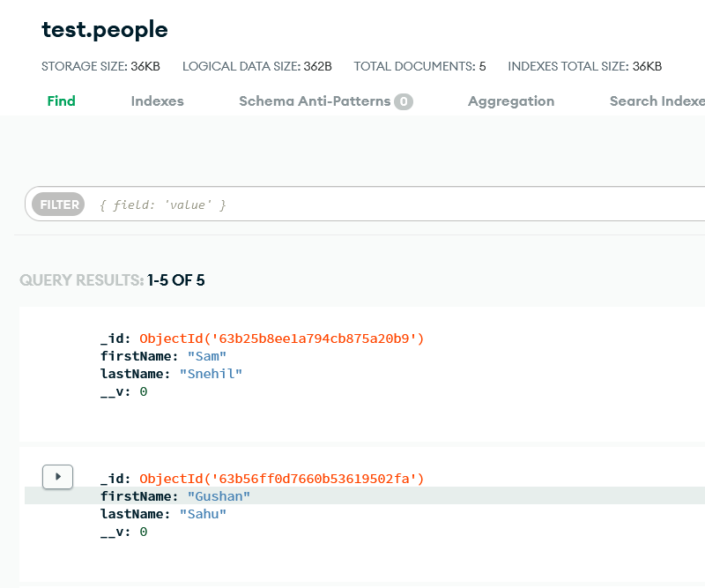Go to the Aggregation tab

click(511, 100)
